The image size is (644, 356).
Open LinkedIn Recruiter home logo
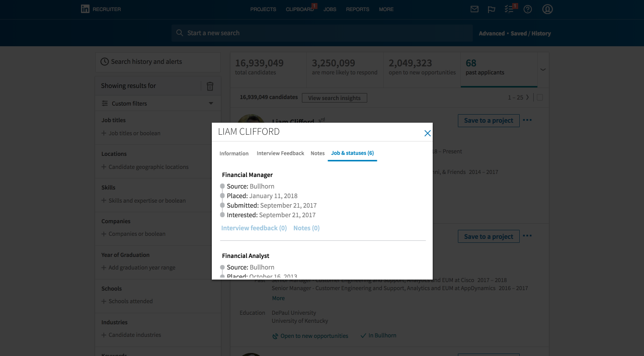(x=101, y=9)
